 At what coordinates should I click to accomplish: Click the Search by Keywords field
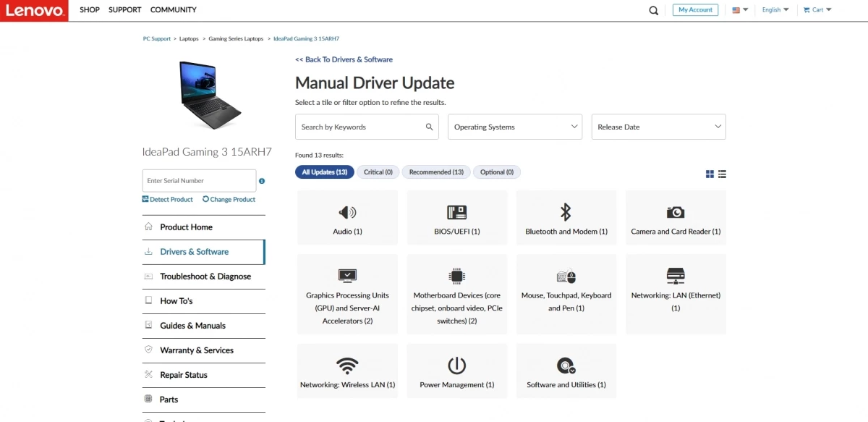coord(367,127)
